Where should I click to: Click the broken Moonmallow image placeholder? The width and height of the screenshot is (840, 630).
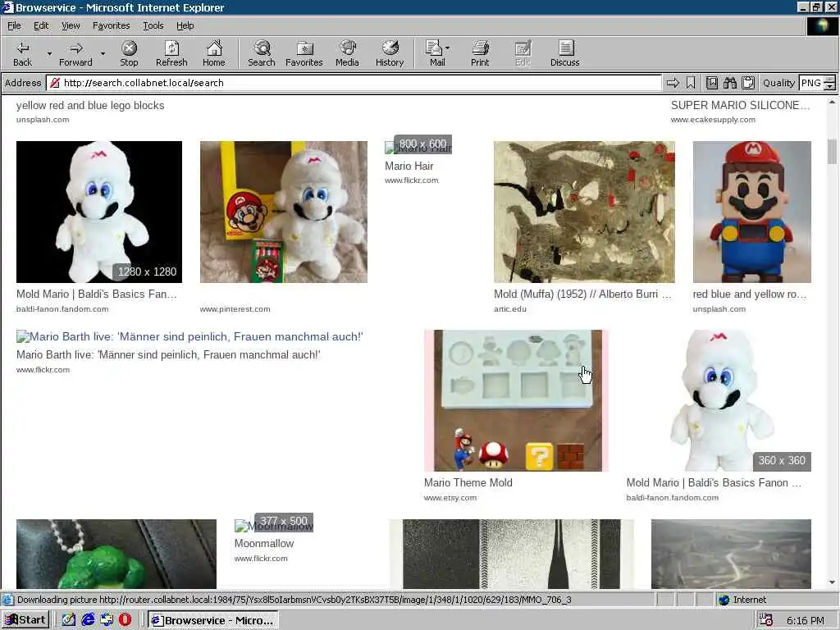click(274, 526)
